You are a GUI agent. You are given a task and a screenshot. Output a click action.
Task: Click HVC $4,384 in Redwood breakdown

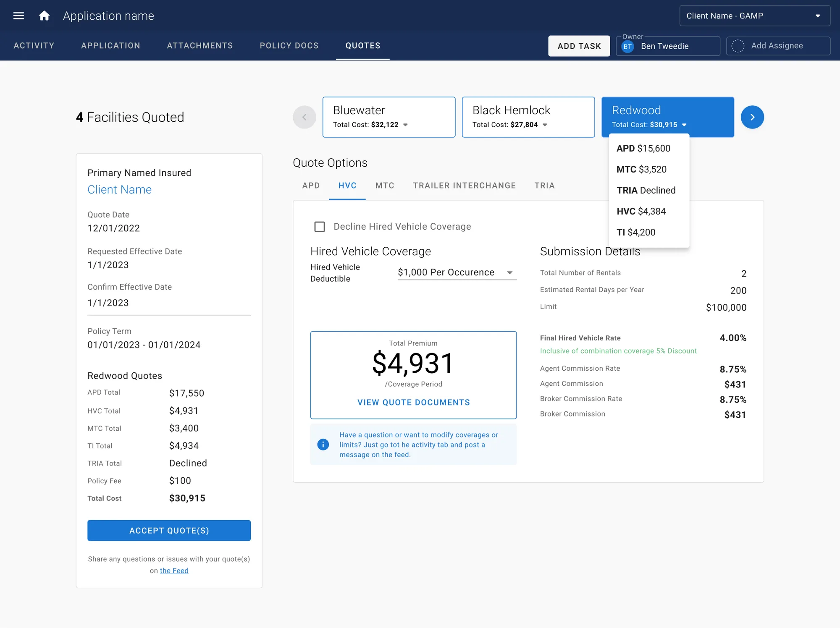pos(641,211)
